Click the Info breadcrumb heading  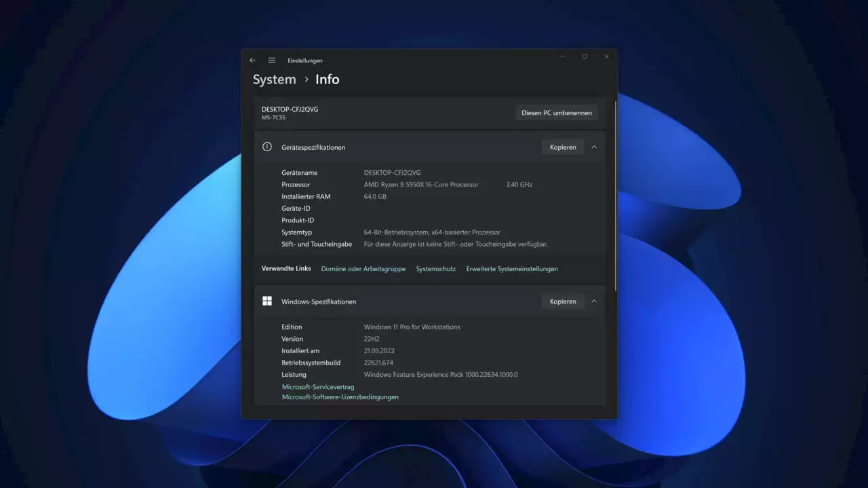(328, 79)
